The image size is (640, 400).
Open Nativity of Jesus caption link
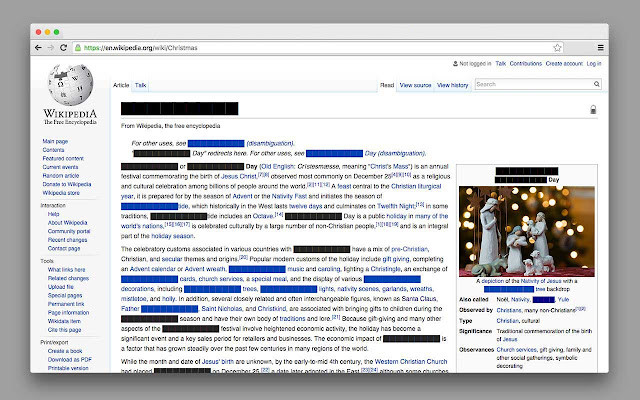541,281
